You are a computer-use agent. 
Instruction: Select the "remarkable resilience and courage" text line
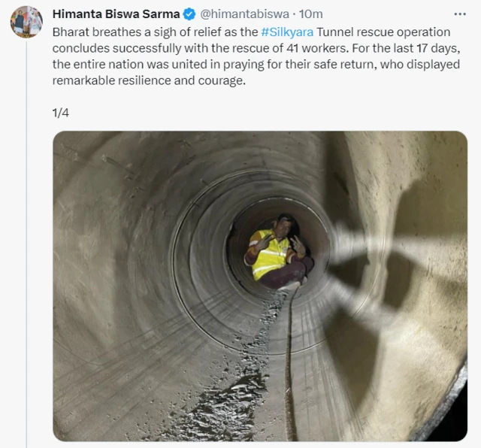click(x=149, y=80)
